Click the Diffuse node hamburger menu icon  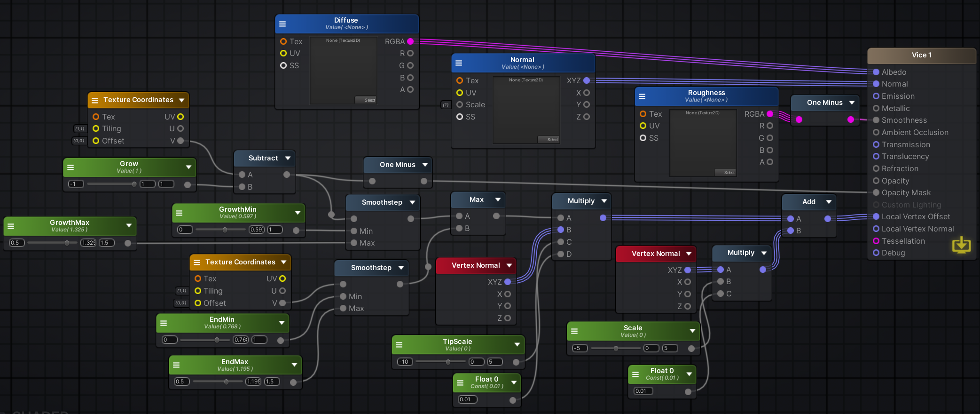click(282, 24)
